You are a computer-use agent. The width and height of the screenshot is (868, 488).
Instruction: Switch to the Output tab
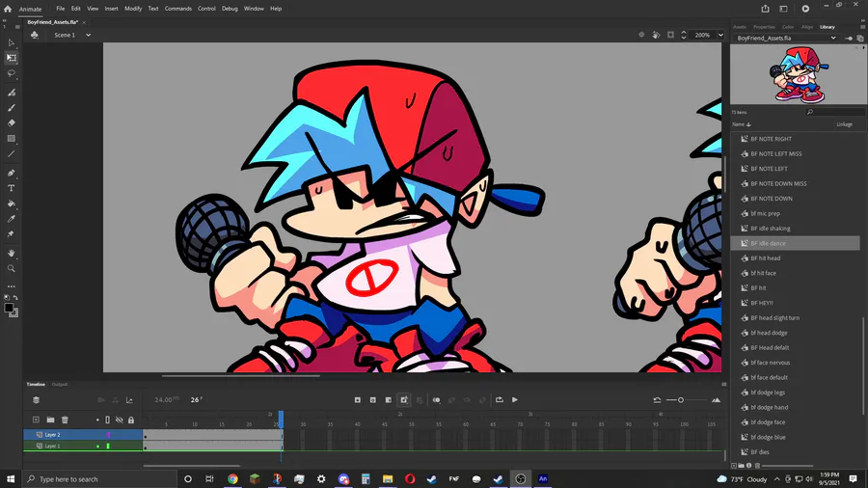[59, 385]
